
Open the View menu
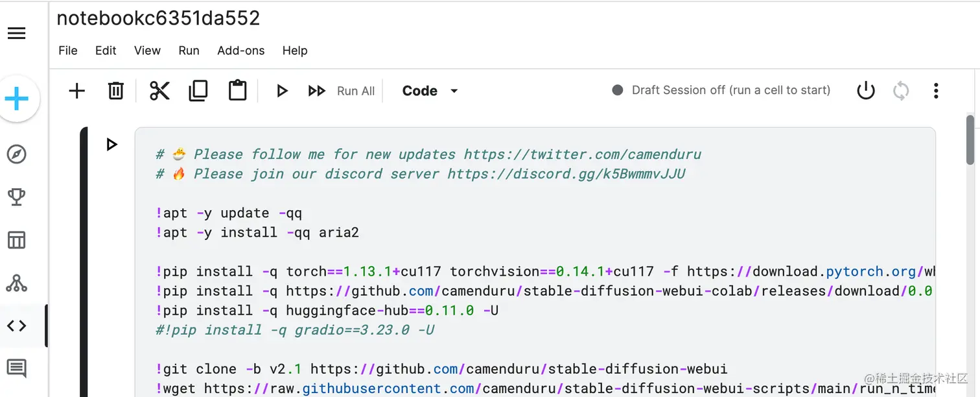(147, 51)
